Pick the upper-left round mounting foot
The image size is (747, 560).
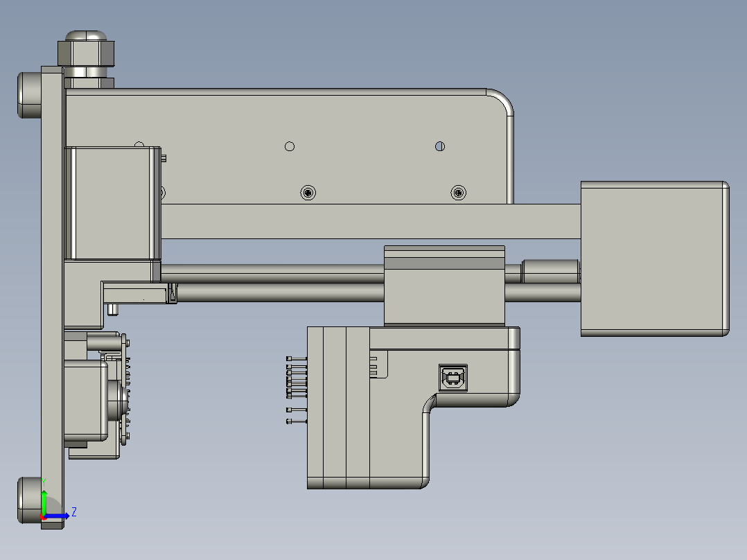pos(28,94)
